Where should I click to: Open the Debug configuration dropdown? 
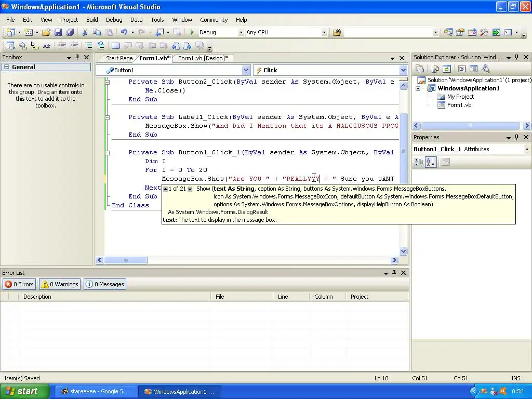[x=241, y=32]
